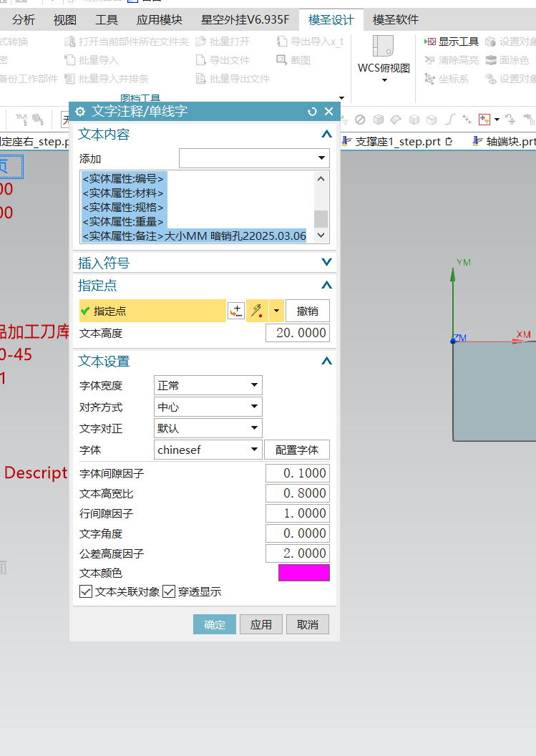Click the scattered points icon in toolbar
Viewport: 536px width, 756px height.
(x=467, y=120)
